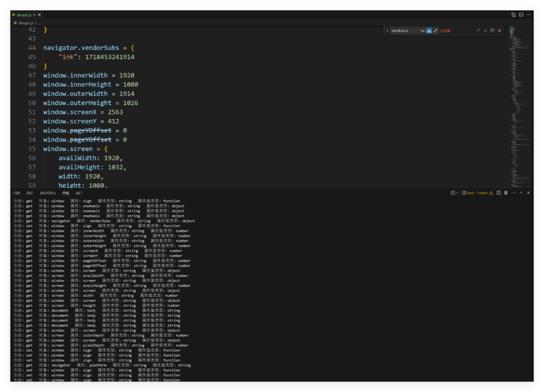Click terminal log line with innerHeight
Image resolution: width=544 pixels, height=392 pixels.
point(102,236)
